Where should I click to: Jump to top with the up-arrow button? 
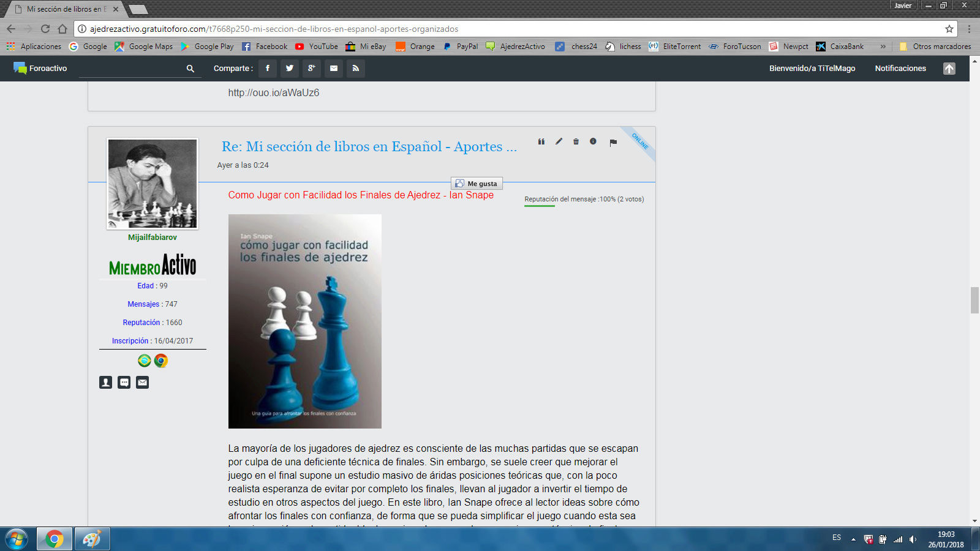point(949,69)
